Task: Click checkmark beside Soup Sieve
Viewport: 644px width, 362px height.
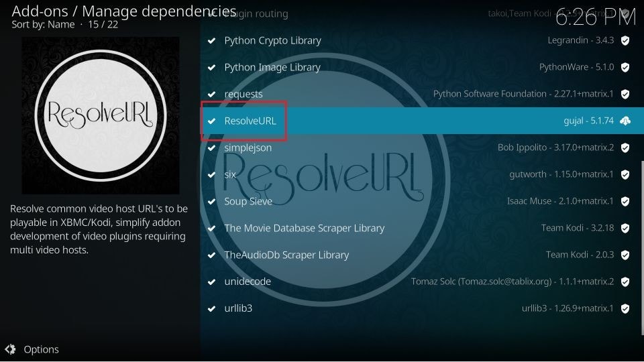Action: [x=211, y=202]
